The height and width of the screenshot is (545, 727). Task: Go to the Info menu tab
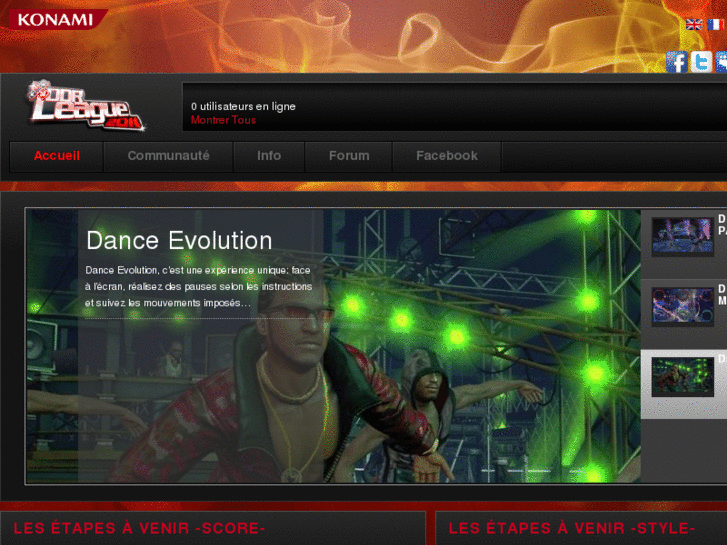(269, 156)
